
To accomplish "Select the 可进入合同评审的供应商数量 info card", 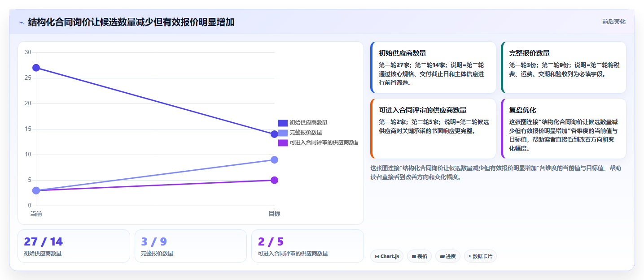I will 433,129.
